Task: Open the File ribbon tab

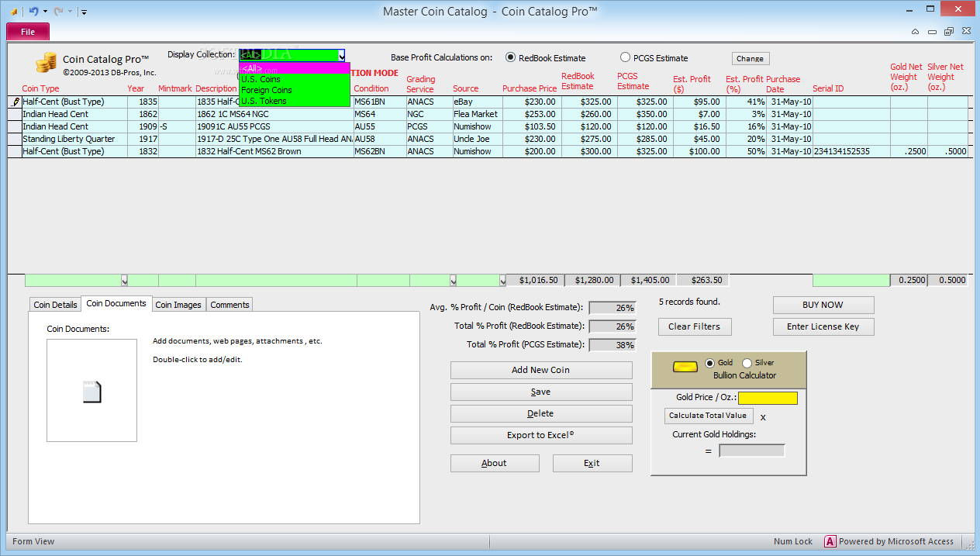Action: [28, 32]
